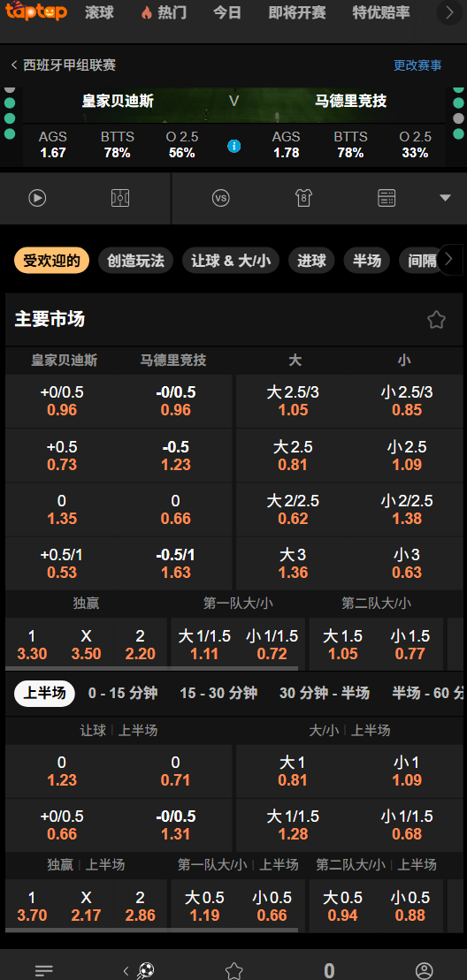Pick 独赢 draw X at 3.50
Viewport: 467px width, 980px height.
tap(87, 645)
